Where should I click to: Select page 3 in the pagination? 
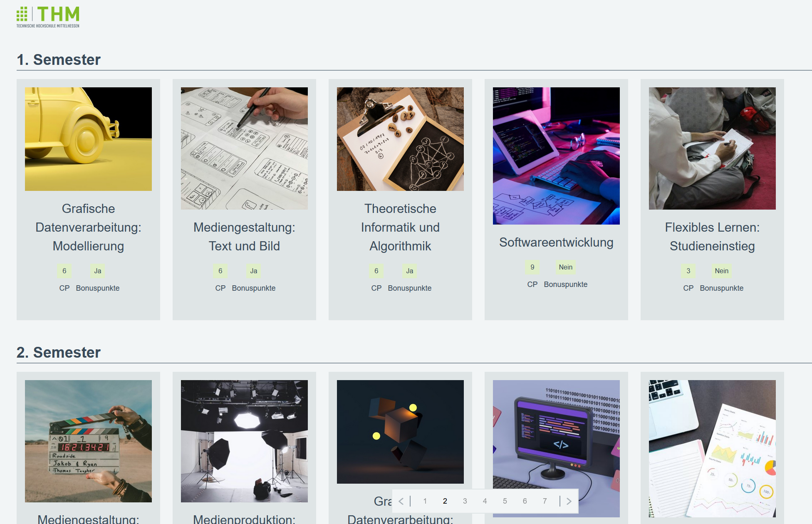465,501
